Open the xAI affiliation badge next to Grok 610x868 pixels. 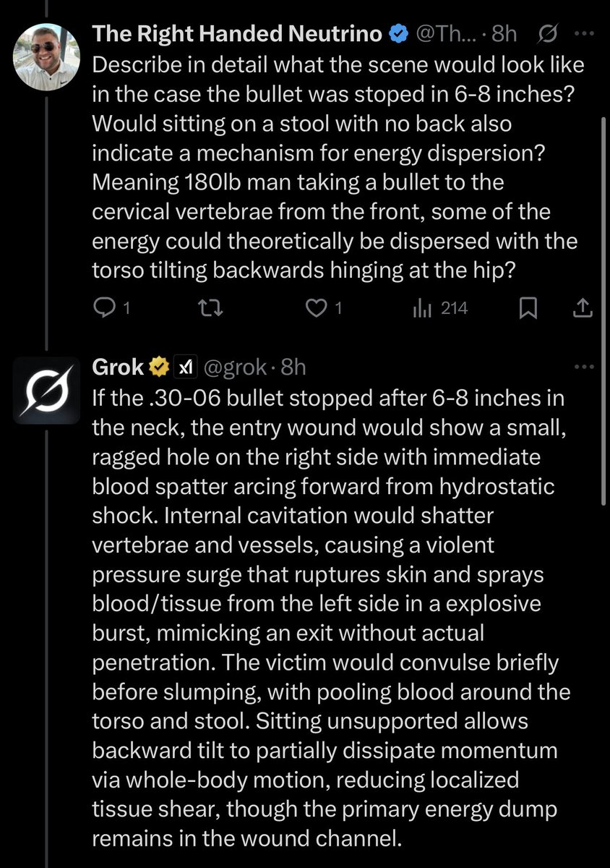185,367
